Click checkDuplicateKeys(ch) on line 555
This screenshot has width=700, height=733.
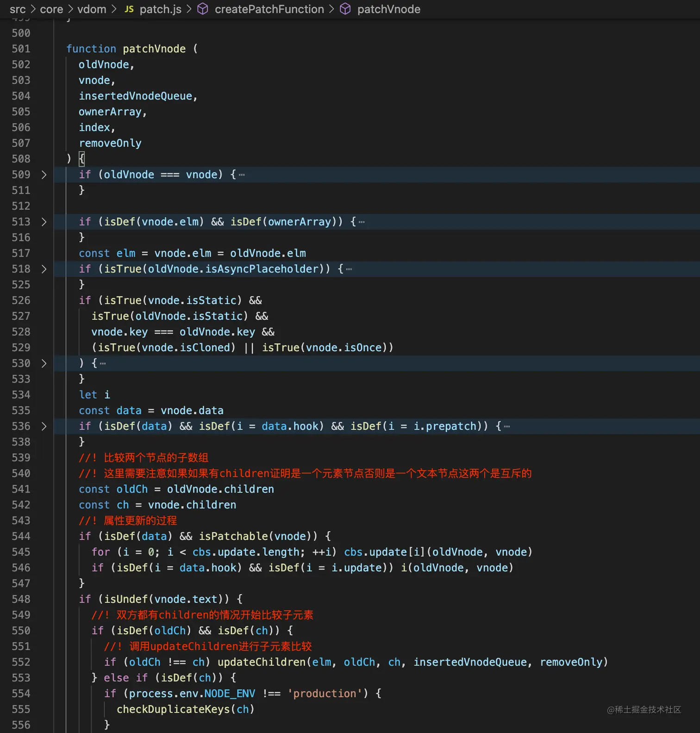click(x=186, y=709)
